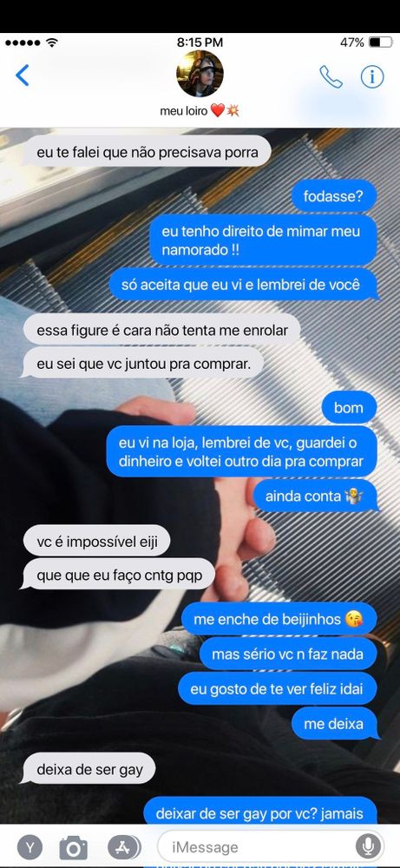
Task: Tap the "ainda conta" message bubble
Action: (316, 496)
